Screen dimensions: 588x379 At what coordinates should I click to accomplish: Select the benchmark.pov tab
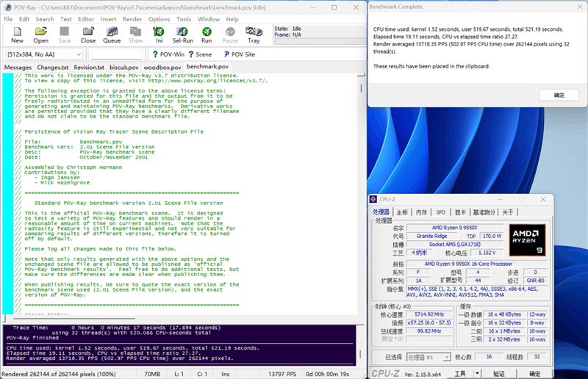[x=207, y=67]
